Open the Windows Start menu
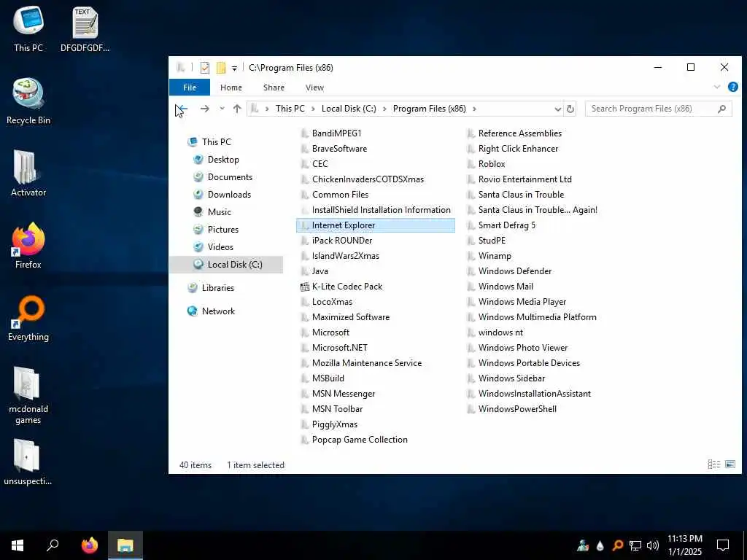747x560 pixels. point(18,545)
